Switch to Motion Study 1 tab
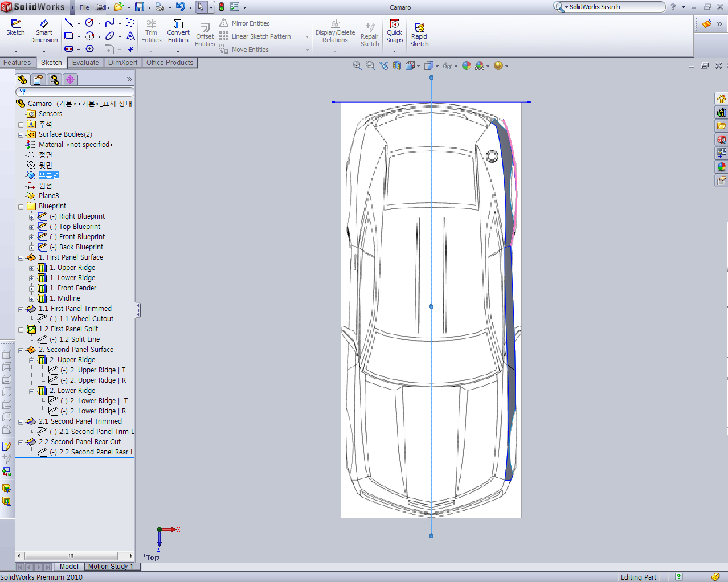The height and width of the screenshot is (582, 728). tap(110, 567)
